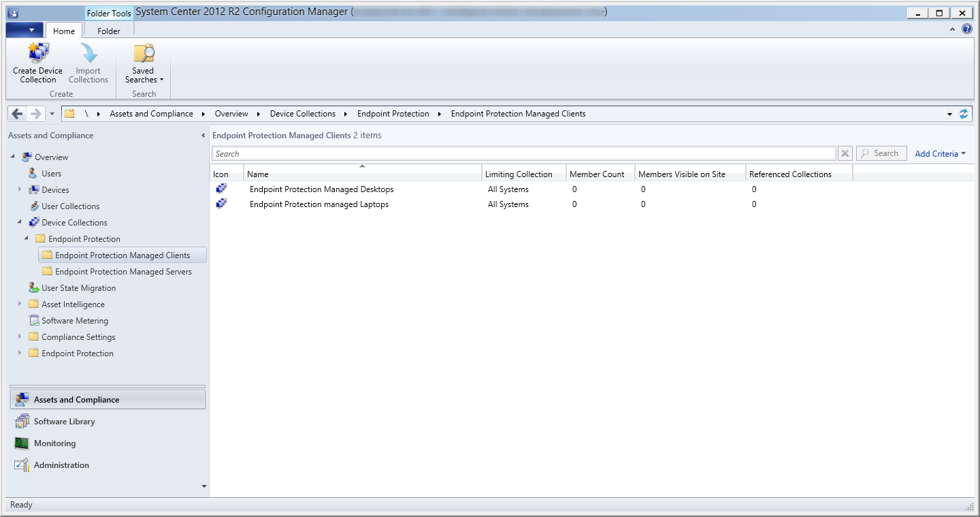The height and width of the screenshot is (517, 980).
Task: Click the Software Metering tree icon
Action: tap(34, 321)
